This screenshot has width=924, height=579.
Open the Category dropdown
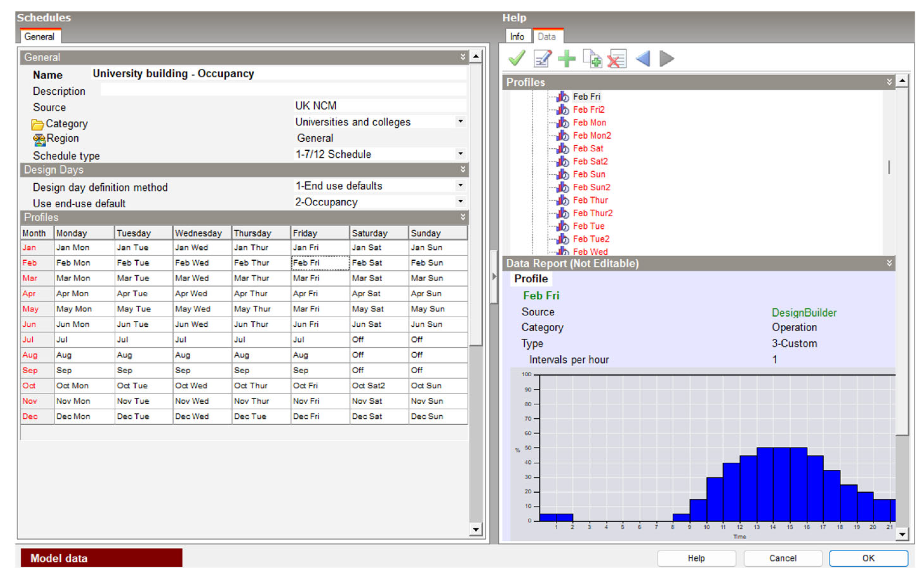pyautogui.click(x=460, y=122)
